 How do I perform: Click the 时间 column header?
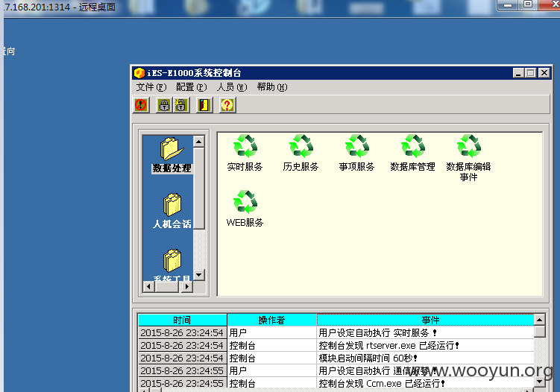coord(183,320)
